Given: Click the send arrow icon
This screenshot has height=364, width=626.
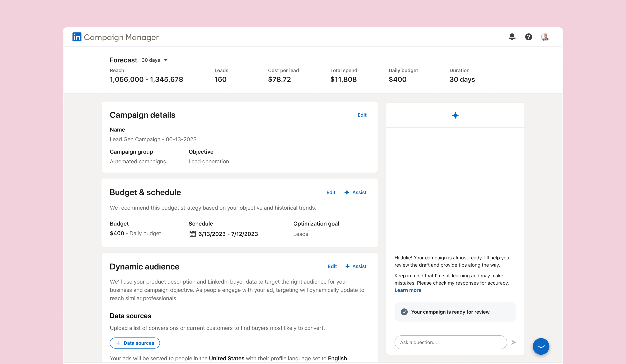Looking at the screenshot, I should pyautogui.click(x=514, y=342).
